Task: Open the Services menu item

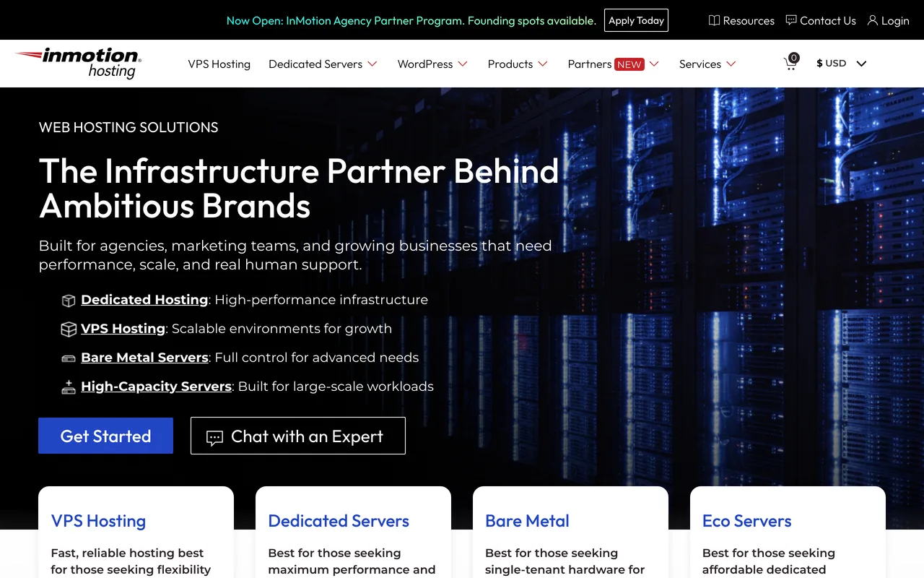Action: point(700,64)
